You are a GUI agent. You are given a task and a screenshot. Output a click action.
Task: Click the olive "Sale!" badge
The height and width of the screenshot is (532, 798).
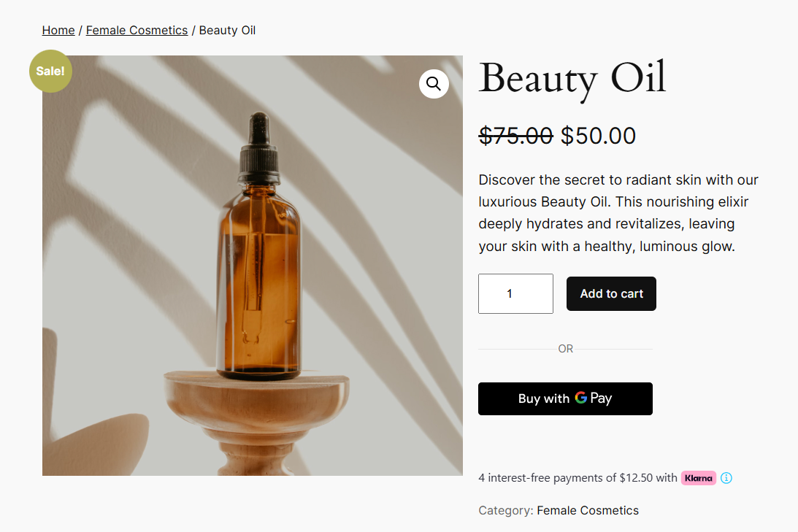click(50, 71)
